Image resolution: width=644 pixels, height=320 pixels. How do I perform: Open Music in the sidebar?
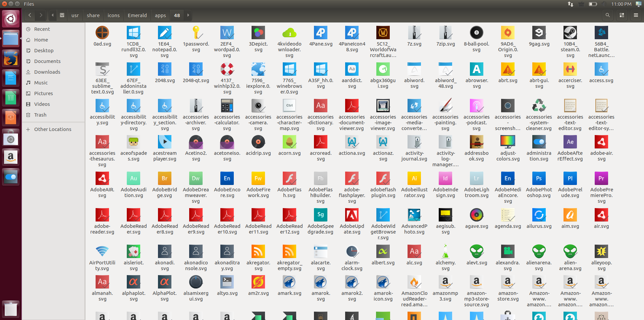pos(53,83)
